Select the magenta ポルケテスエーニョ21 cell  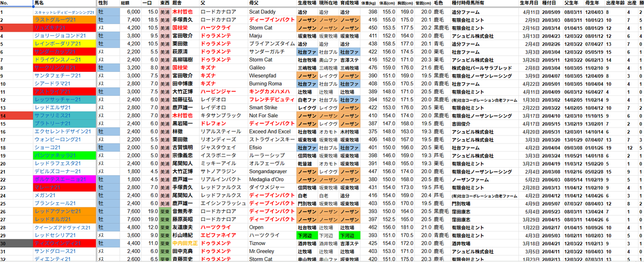click(x=65, y=179)
